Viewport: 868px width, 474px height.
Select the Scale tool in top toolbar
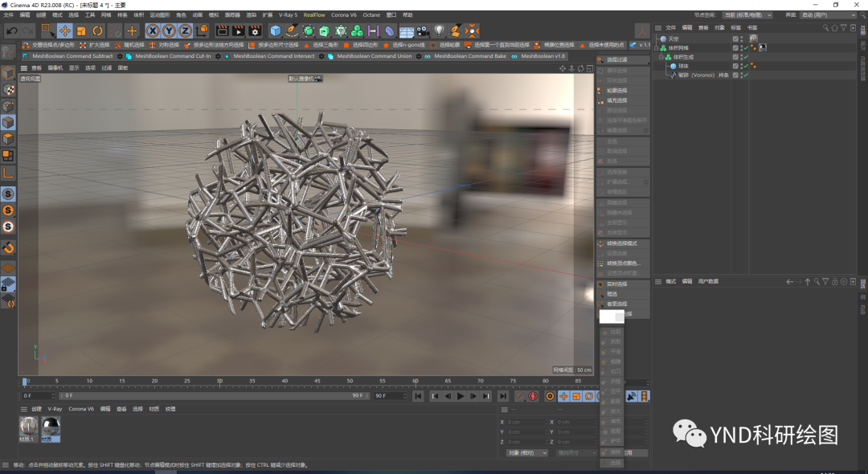pyautogui.click(x=81, y=31)
